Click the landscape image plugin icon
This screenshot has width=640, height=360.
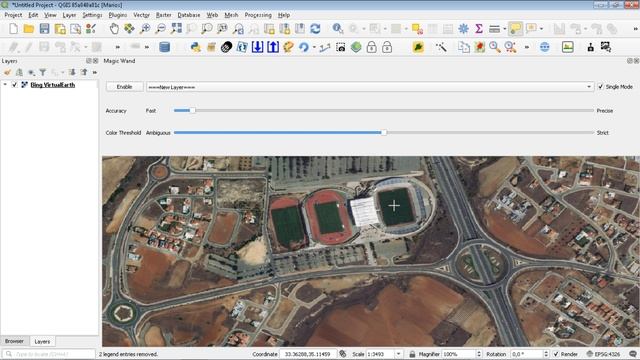pyautogui.click(x=567, y=47)
